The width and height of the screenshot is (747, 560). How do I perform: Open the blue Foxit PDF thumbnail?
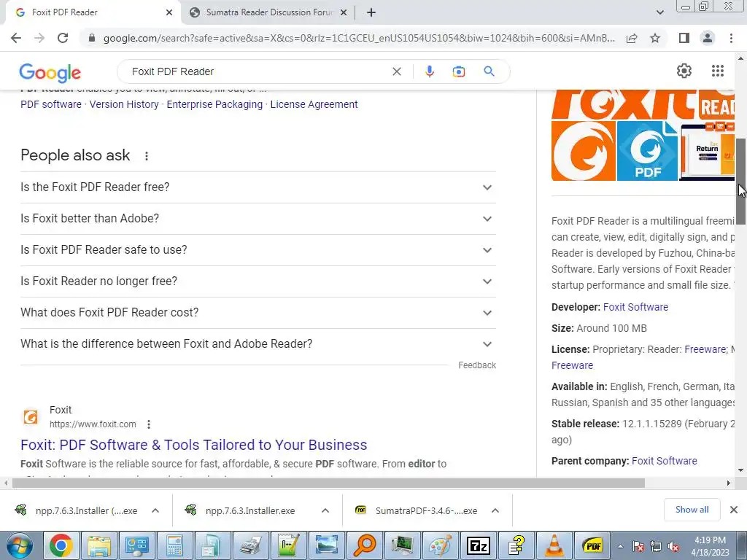tap(647, 151)
